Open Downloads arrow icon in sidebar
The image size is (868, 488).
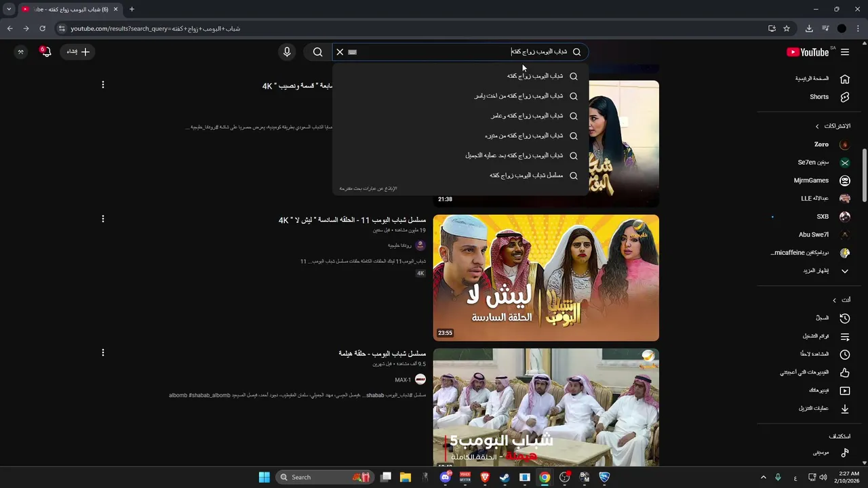point(845,409)
